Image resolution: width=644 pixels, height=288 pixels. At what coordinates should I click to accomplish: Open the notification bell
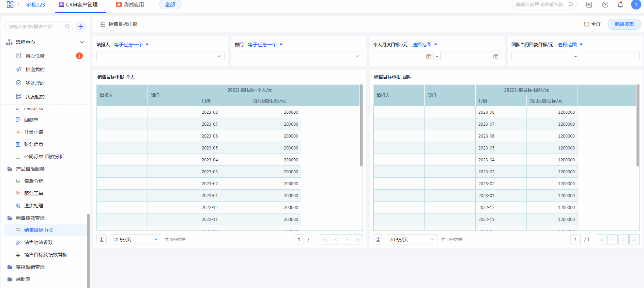click(x=620, y=5)
